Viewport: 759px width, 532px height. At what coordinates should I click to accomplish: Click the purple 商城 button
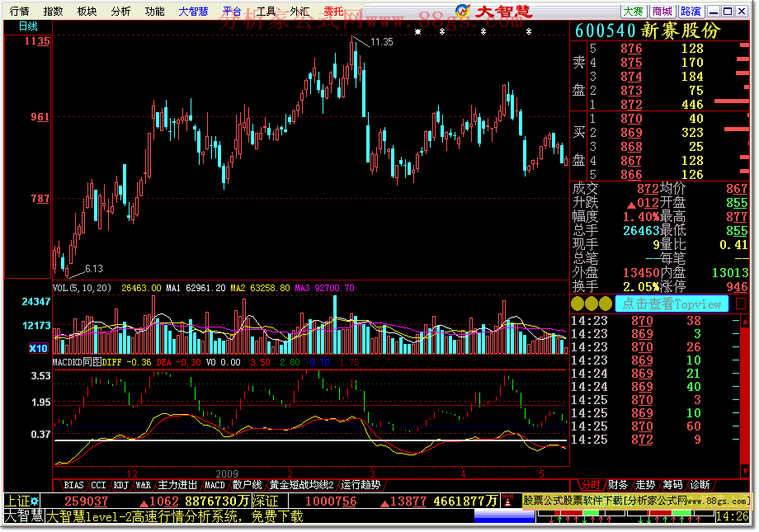click(662, 11)
